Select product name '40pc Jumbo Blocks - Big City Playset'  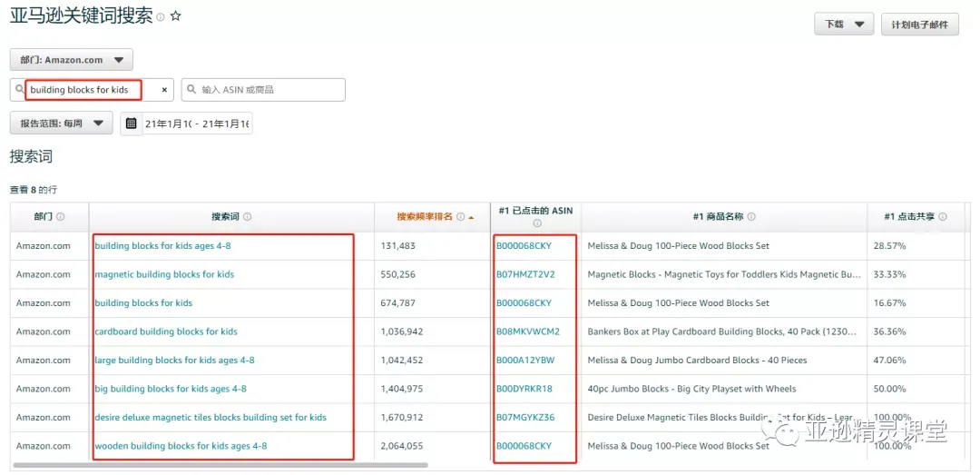point(691,389)
